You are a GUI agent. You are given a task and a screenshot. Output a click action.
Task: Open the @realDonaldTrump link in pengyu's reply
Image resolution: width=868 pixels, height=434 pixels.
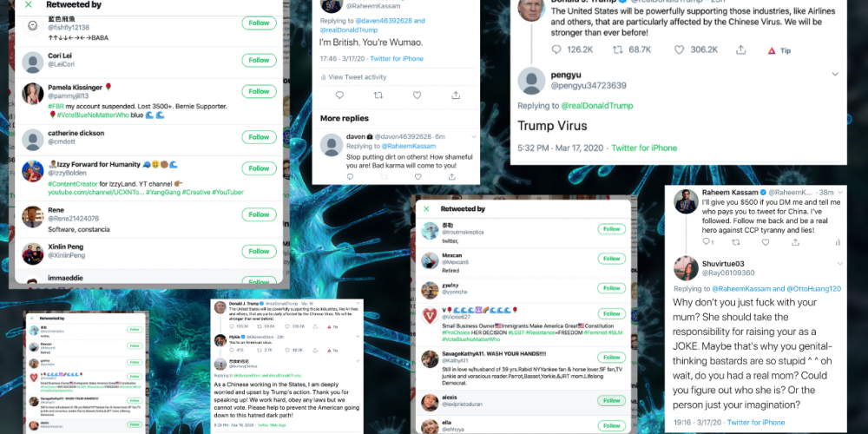[597, 106]
